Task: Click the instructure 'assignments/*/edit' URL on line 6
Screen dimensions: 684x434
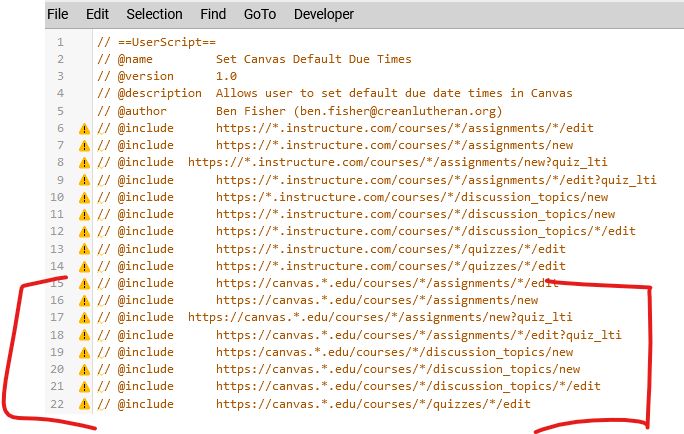Action: point(405,128)
